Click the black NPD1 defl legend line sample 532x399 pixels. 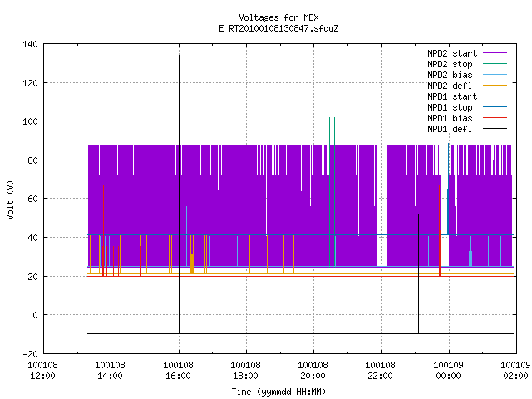tap(495, 129)
